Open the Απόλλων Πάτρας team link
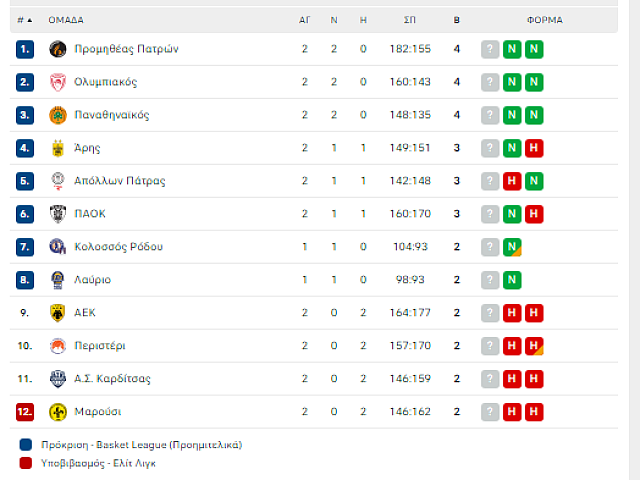This screenshot has height=480, width=640. click(120, 181)
